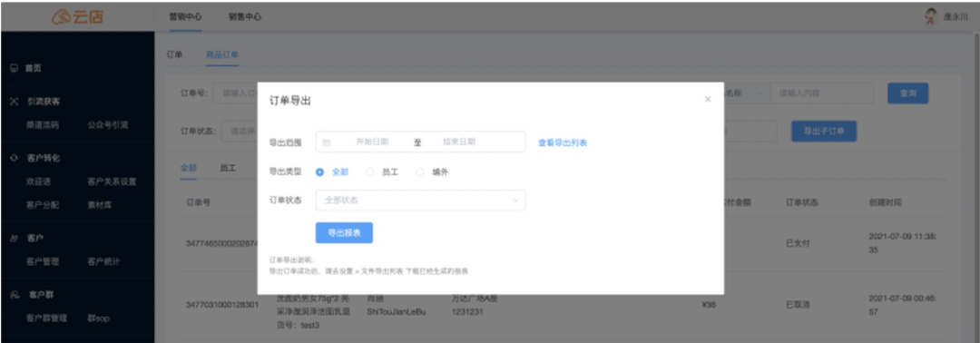Click the 云店 cloud logo
The width and height of the screenshot is (980, 343).
(x=61, y=17)
